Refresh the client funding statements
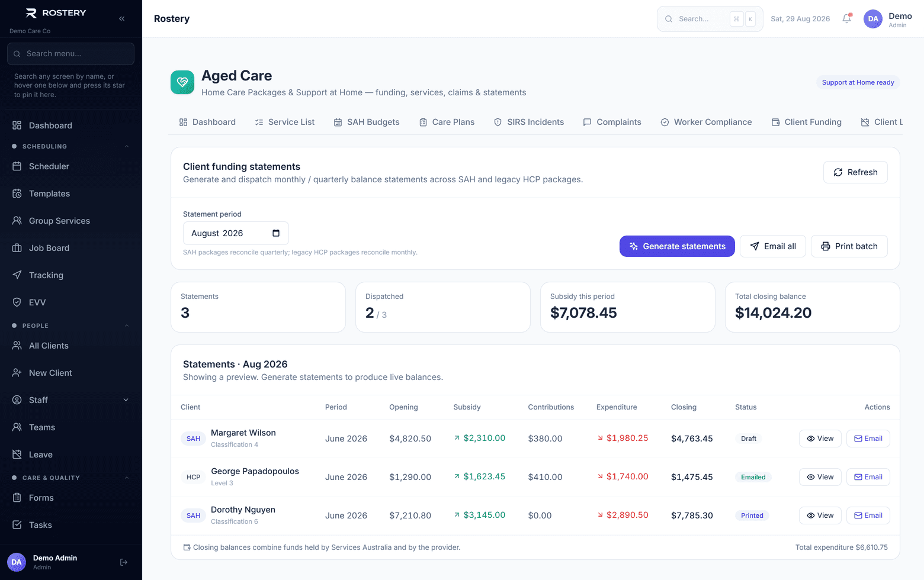 [855, 172]
